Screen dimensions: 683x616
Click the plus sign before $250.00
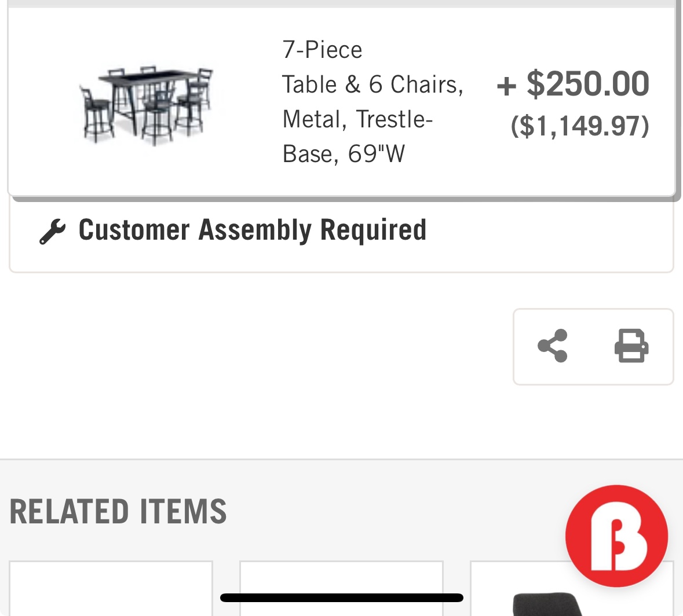(x=506, y=86)
